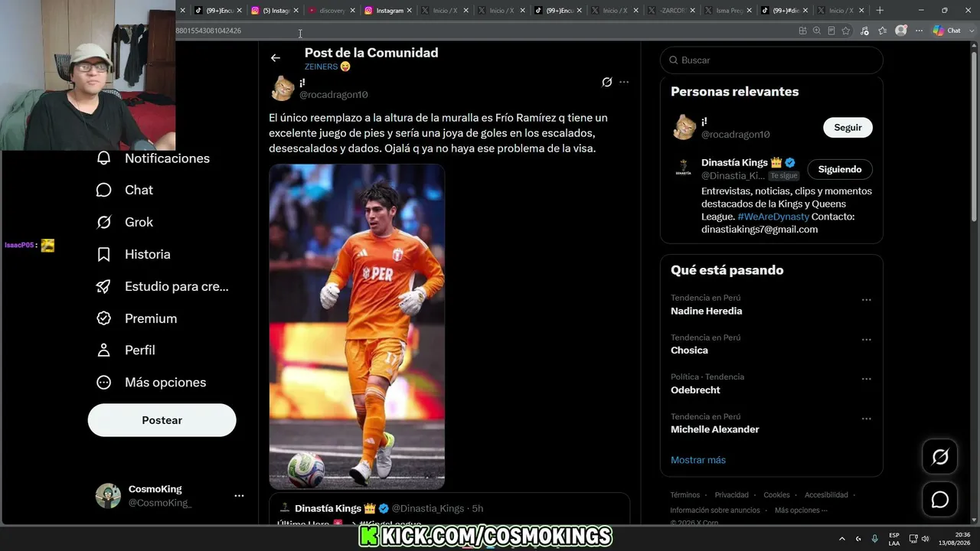Screen dimensions: 980x551
Task: Click the Notificaciones bell icon
Action: 104,158
